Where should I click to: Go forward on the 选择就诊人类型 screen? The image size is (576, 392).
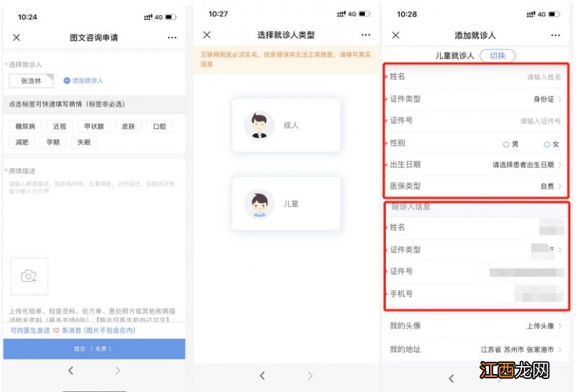[310, 375]
